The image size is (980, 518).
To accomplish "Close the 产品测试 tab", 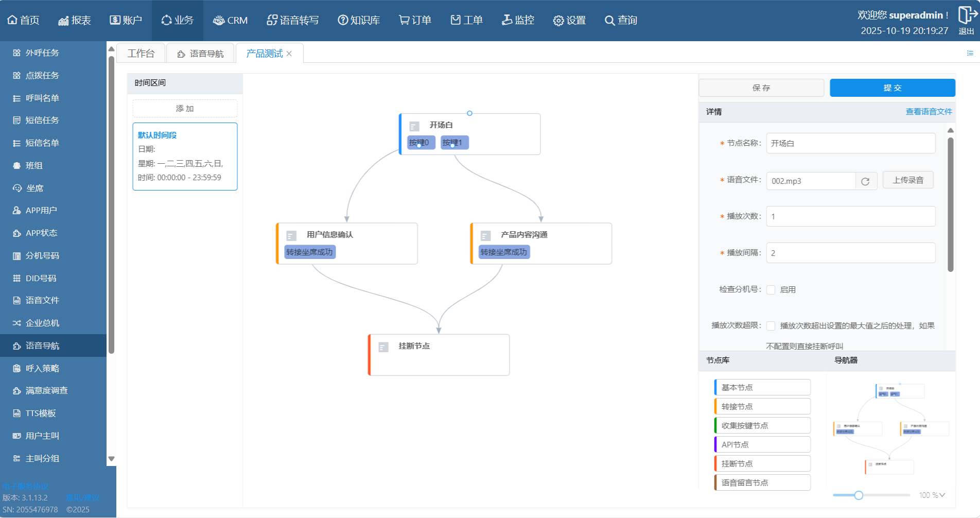I will [289, 54].
